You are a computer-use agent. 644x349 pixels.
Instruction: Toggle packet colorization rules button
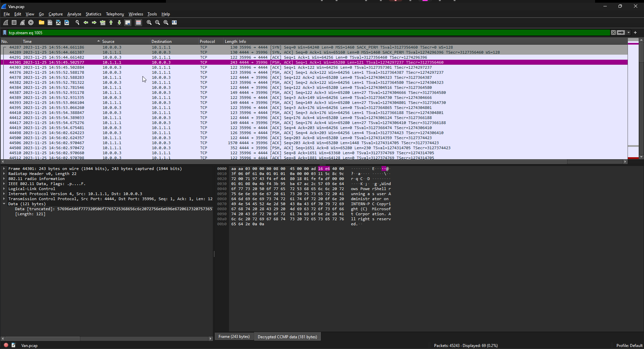click(x=138, y=22)
